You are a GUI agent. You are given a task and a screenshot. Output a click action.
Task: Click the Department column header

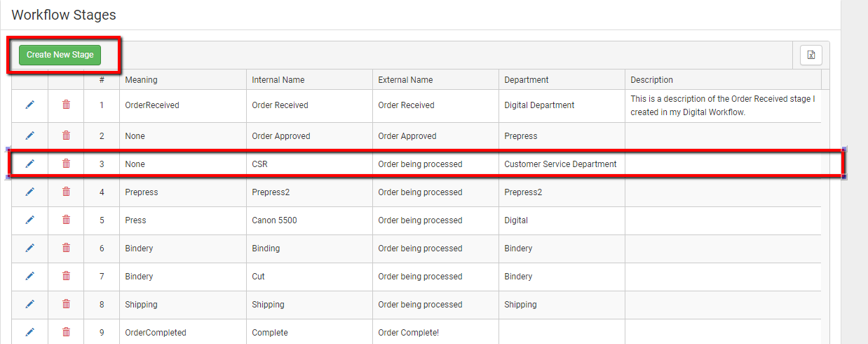click(x=527, y=80)
